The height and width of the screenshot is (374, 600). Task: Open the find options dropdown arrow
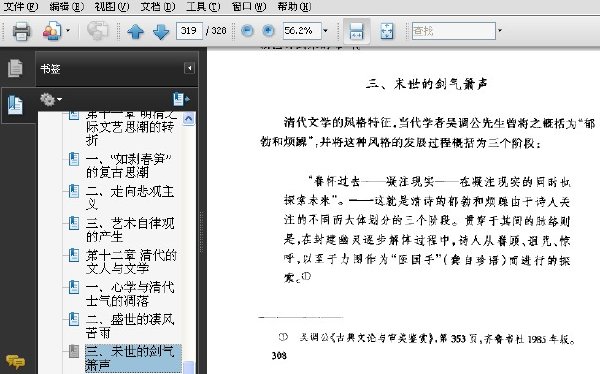point(499,30)
